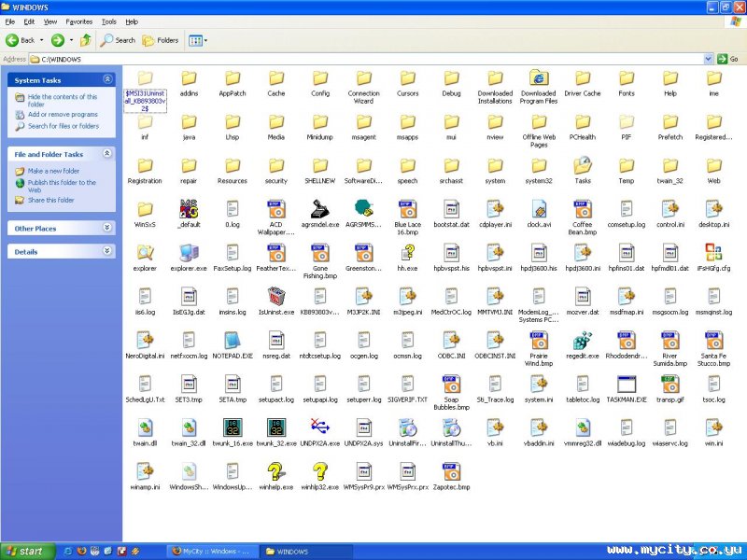This screenshot has height=560, width=747.
Task: Select the regedit.exe icon
Action: pos(583,340)
